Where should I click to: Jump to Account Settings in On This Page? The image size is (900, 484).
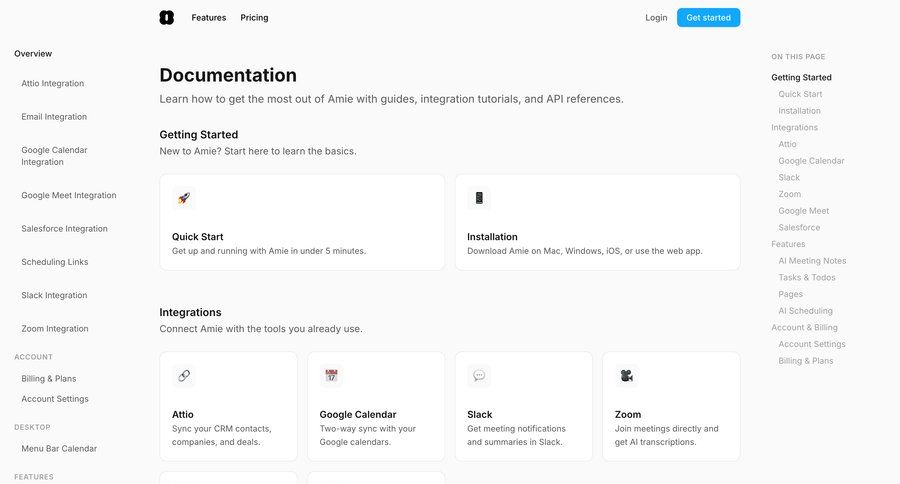(812, 344)
